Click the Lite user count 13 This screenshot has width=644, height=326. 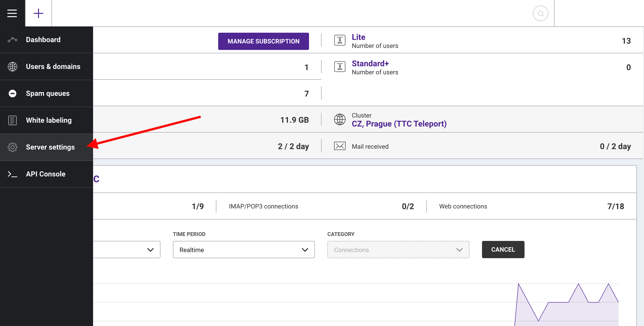[626, 41]
